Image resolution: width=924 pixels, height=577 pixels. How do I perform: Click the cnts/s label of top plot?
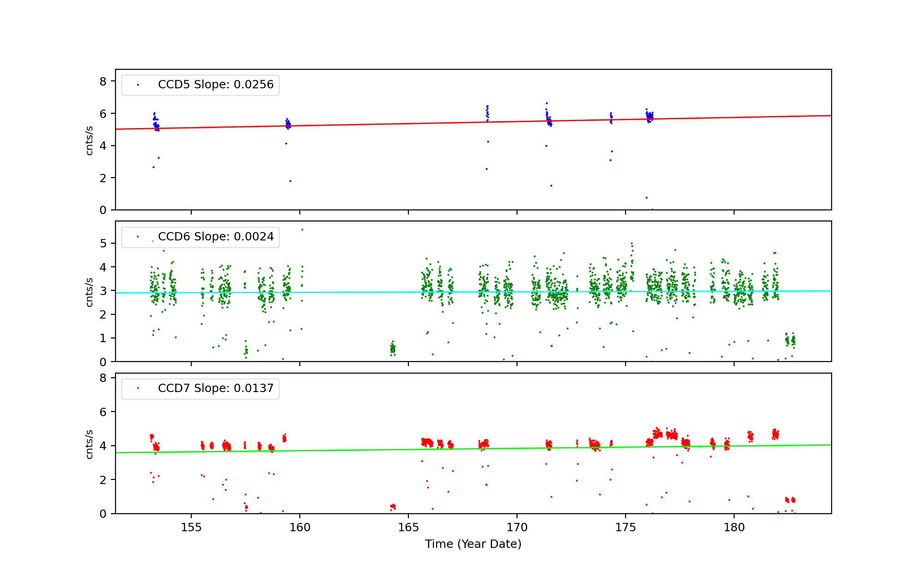[90, 140]
